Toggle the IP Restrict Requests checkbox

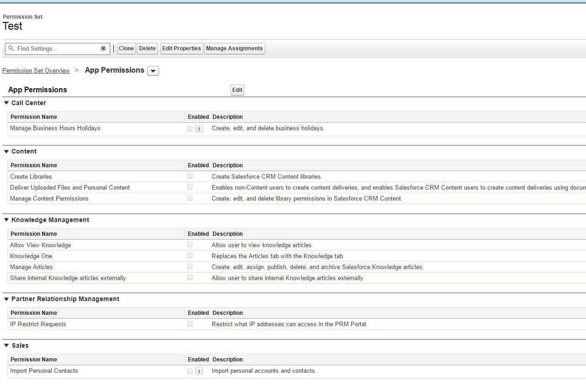coord(190,323)
